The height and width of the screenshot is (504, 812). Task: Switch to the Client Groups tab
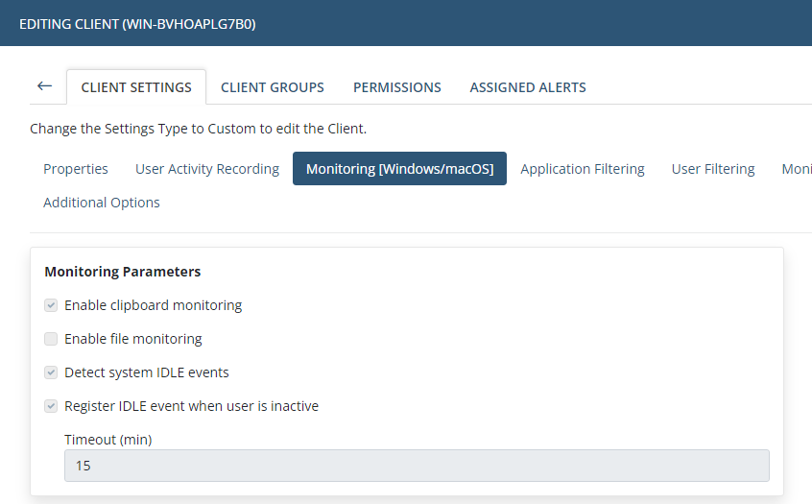pos(273,87)
